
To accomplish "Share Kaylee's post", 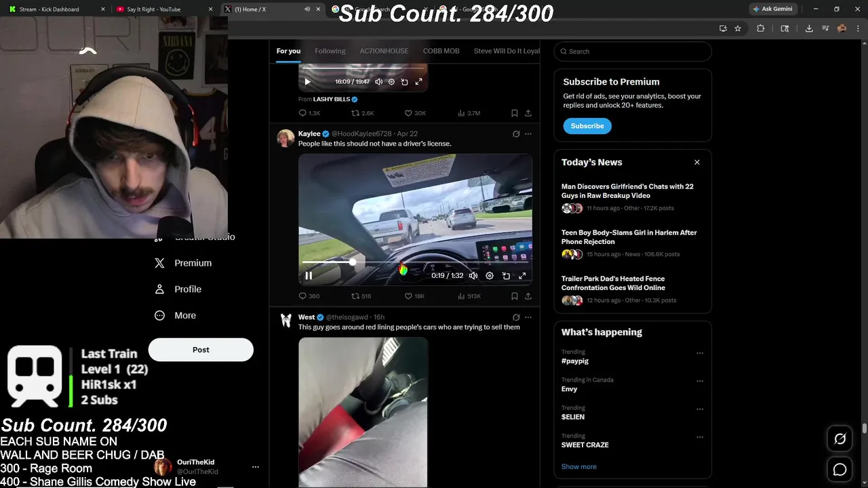I will coord(528,296).
